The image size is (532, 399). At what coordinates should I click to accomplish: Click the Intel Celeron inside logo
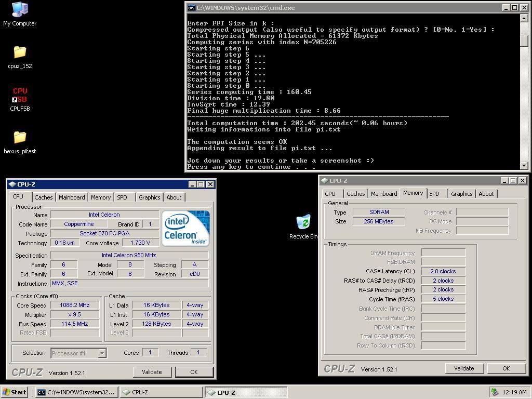click(x=185, y=228)
